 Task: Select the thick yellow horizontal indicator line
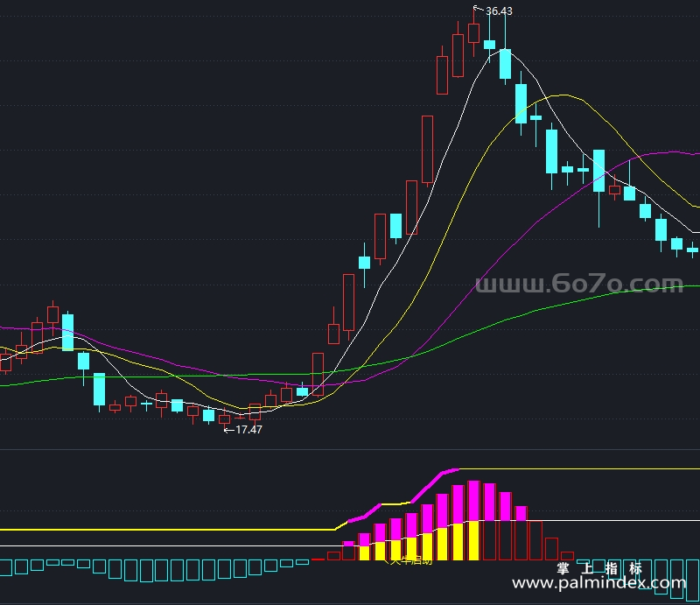pos(167,530)
